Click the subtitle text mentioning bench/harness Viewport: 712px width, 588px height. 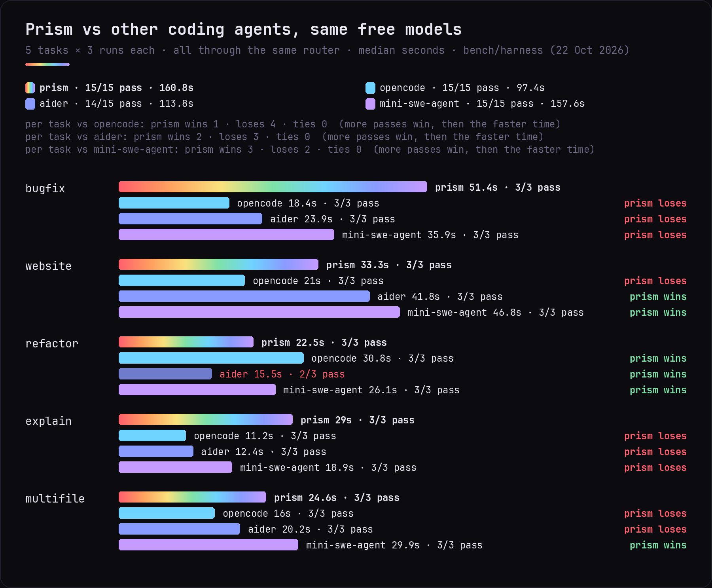point(327,50)
